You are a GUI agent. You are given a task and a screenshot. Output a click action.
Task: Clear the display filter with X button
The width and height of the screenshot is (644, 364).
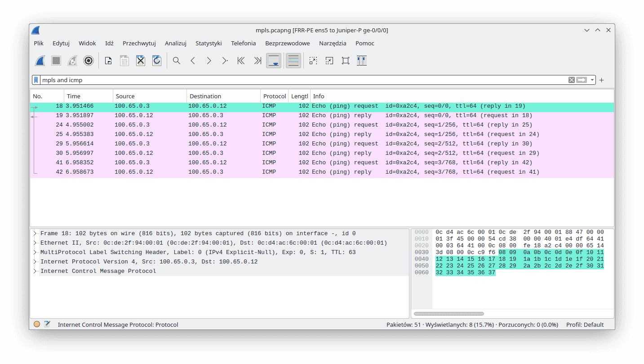coord(571,79)
